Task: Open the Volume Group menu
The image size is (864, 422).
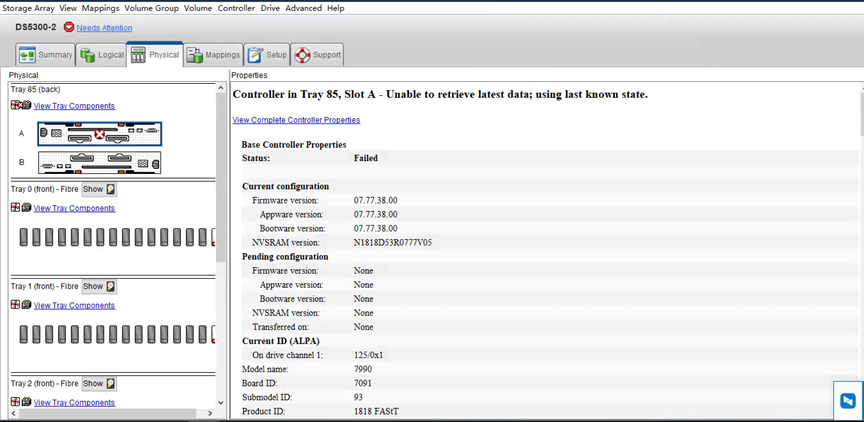Action: tap(152, 8)
